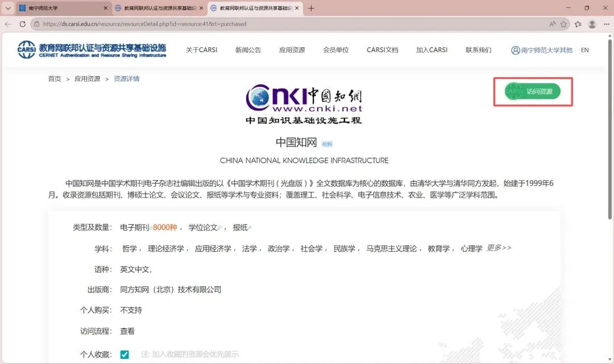Click the 英文中文 language value
This screenshot has width=614, height=364.
pos(135,269)
